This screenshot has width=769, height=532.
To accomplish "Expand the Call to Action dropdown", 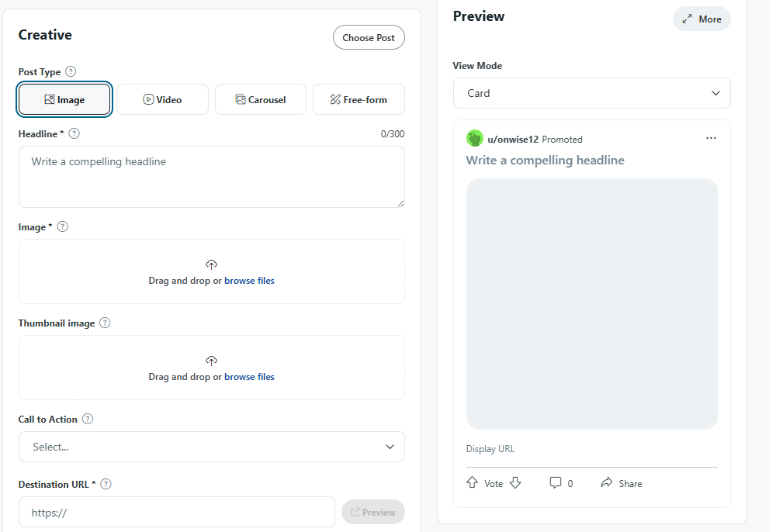I will pos(211,447).
